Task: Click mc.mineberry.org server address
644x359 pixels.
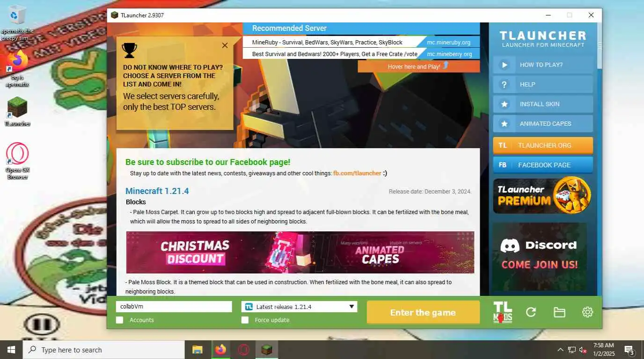Action: coord(449,54)
